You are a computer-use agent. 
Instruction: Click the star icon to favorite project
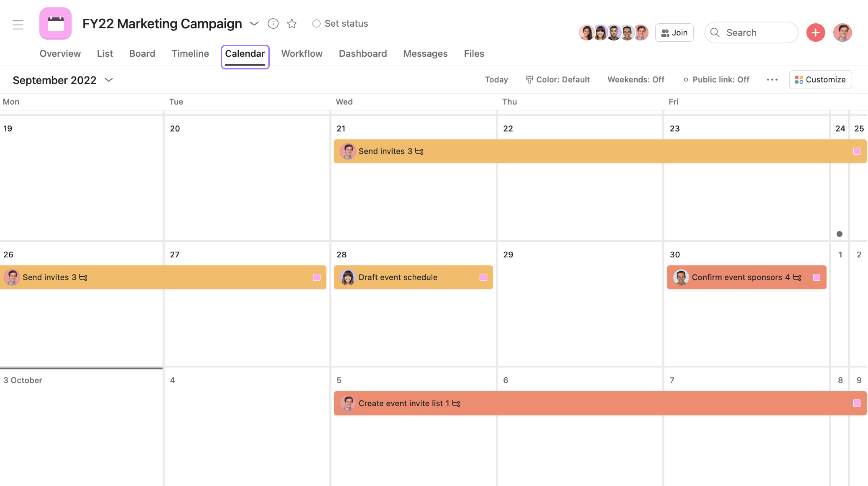point(291,23)
